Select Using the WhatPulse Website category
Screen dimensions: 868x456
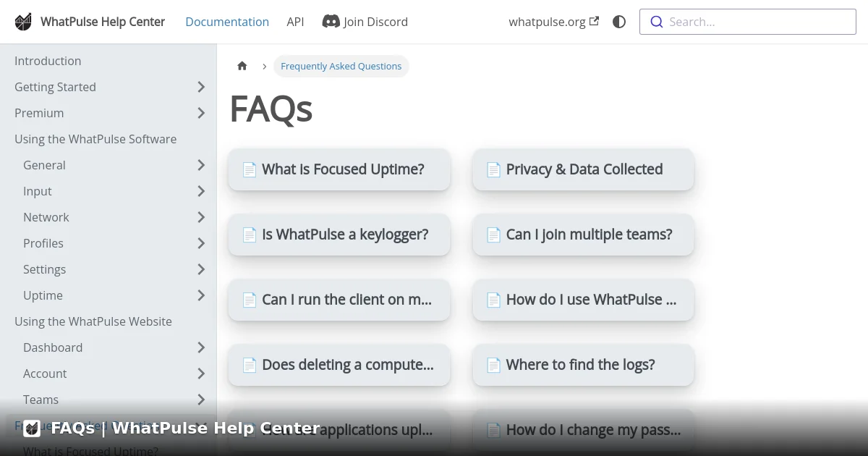[x=93, y=321]
